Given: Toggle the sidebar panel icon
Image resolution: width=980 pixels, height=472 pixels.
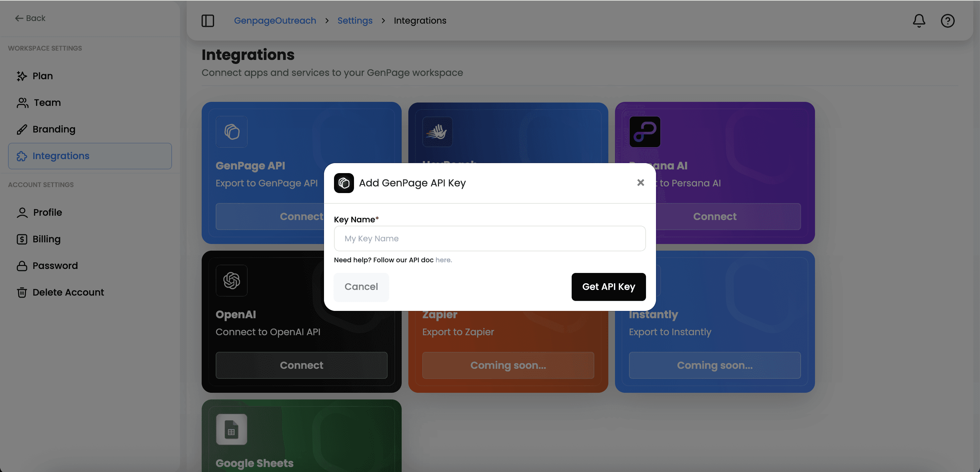Looking at the screenshot, I should point(208,21).
